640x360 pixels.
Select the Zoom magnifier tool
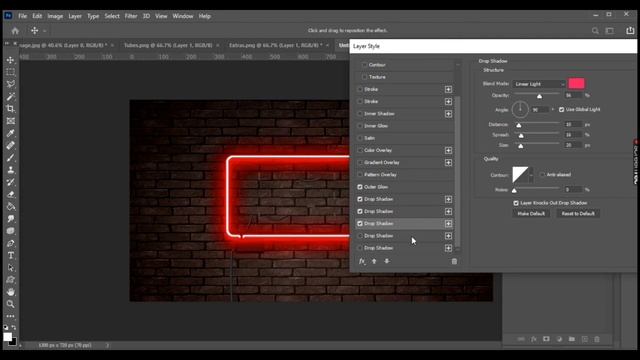click(11, 304)
